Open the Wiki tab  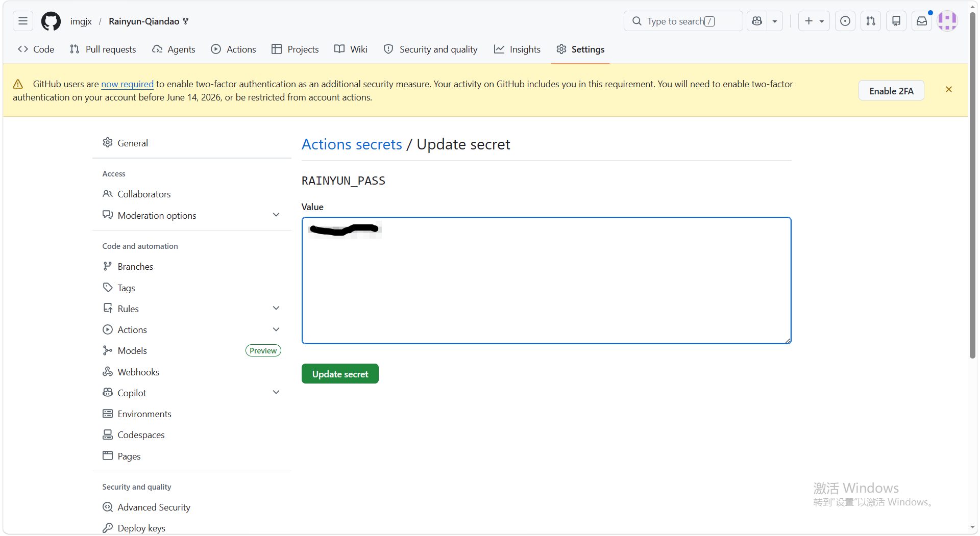[x=351, y=49]
